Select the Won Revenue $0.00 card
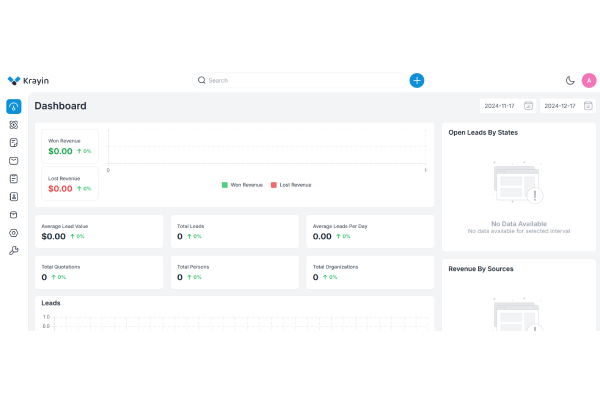Image resolution: width=600 pixels, height=400 pixels. [70, 146]
